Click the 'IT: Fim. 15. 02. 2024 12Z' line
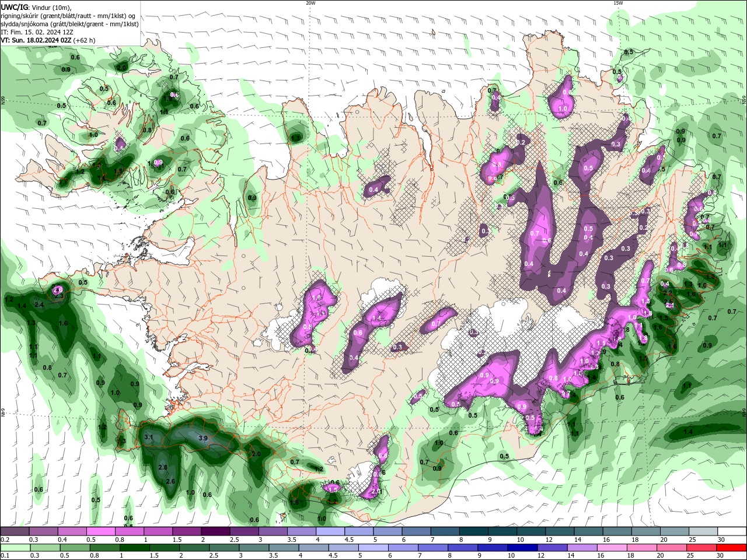 [x=37, y=32]
